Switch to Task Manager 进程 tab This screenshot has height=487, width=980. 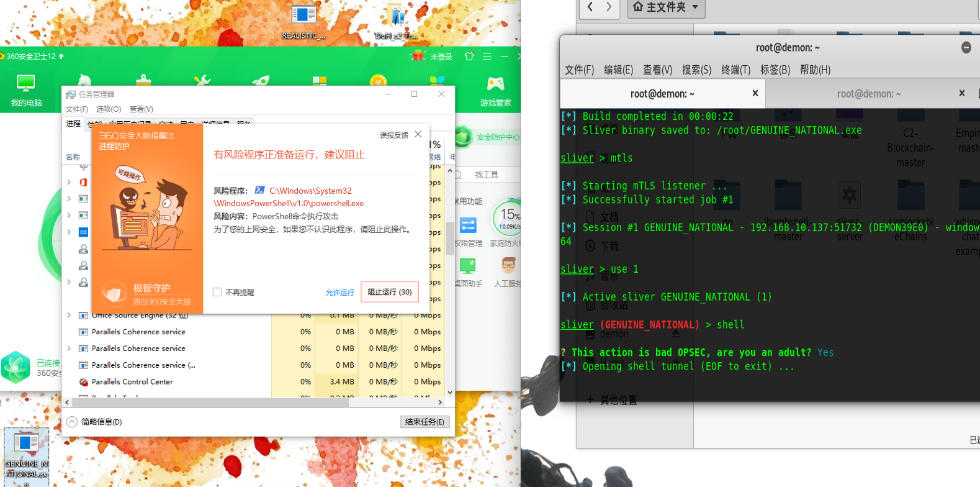[73, 123]
